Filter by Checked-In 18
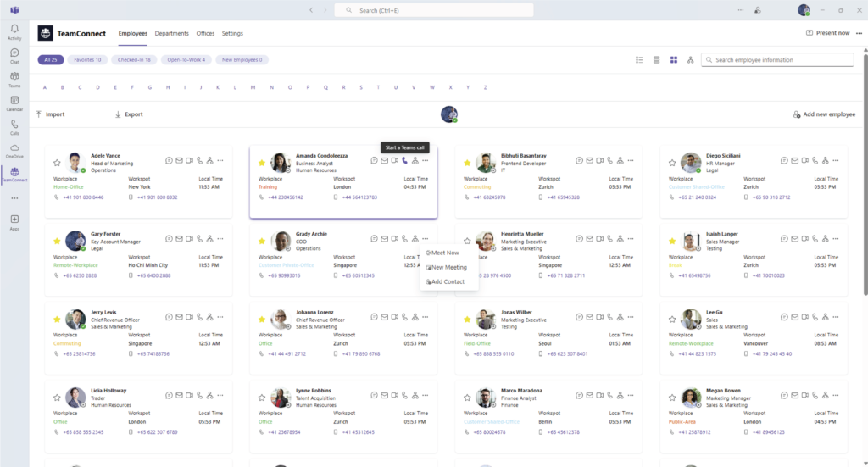 [x=134, y=60]
